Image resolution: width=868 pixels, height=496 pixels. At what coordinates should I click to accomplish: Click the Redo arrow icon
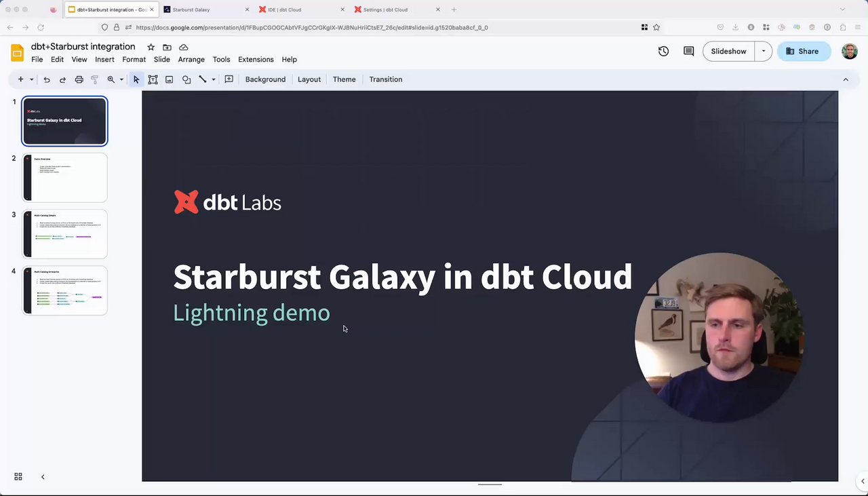click(62, 79)
